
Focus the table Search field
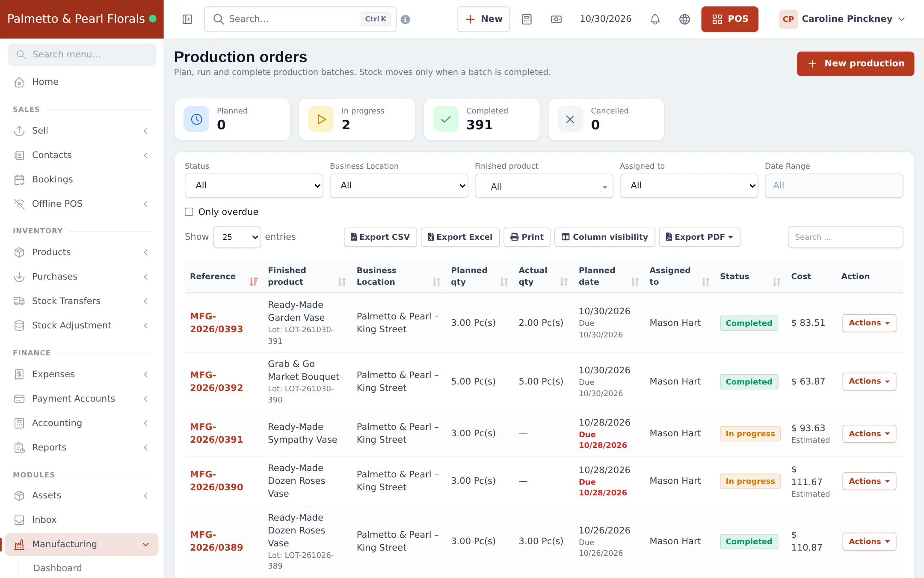tap(845, 237)
